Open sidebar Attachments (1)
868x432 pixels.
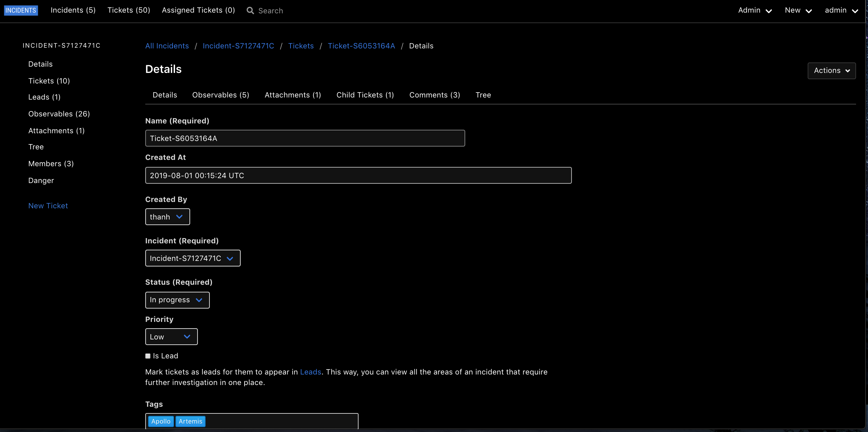pos(56,131)
